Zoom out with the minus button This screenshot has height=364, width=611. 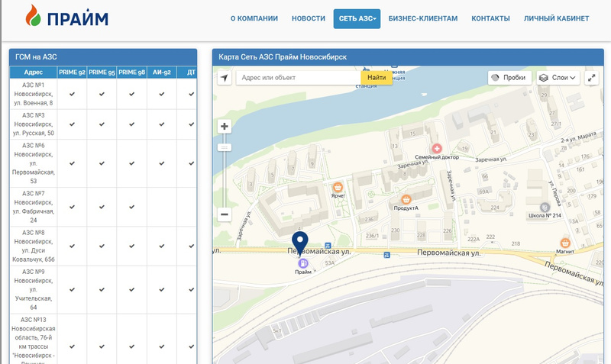coord(225,214)
